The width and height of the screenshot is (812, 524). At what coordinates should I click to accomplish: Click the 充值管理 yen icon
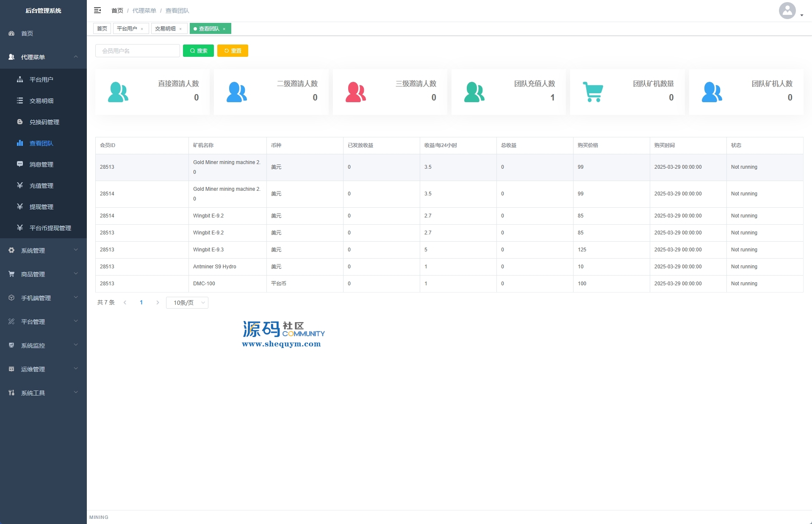point(20,186)
